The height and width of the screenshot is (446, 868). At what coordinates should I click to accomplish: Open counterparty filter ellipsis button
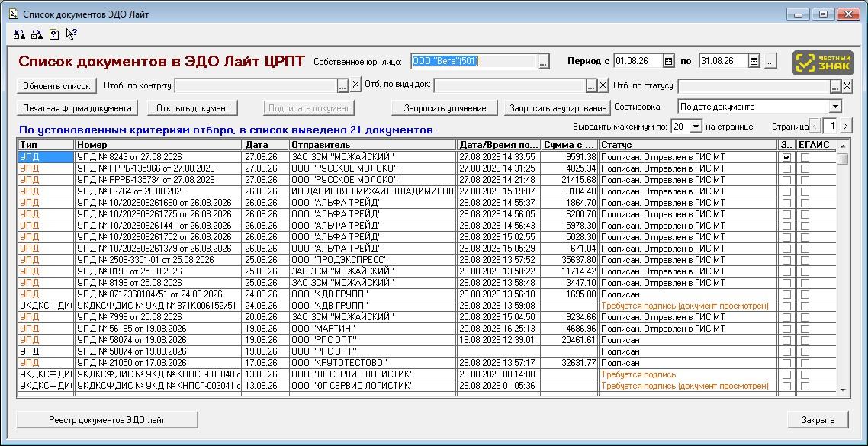click(x=344, y=85)
